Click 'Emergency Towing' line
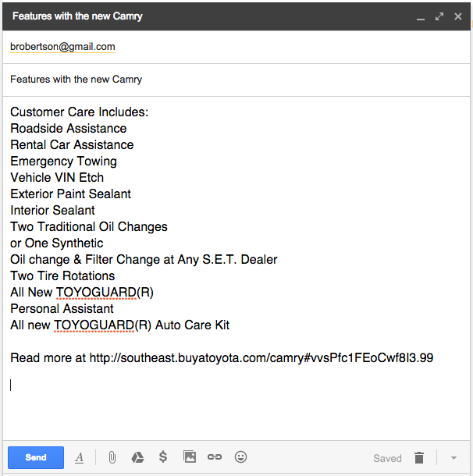The height and width of the screenshot is (476, 473). 63,162
